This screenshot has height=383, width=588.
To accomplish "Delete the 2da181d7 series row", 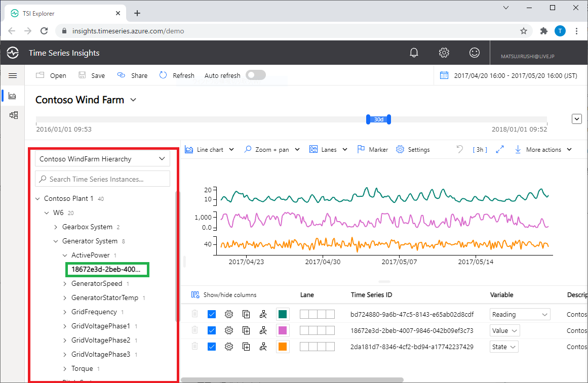I will tap(194, 346).
